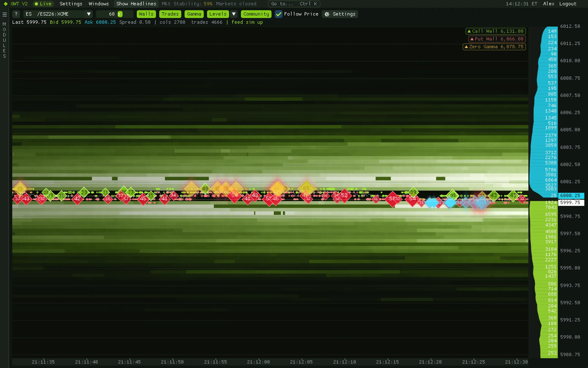This screenshot has height=368, width=588.
Task: Expand the arrow next to Levels
Action: click(234, 14)
